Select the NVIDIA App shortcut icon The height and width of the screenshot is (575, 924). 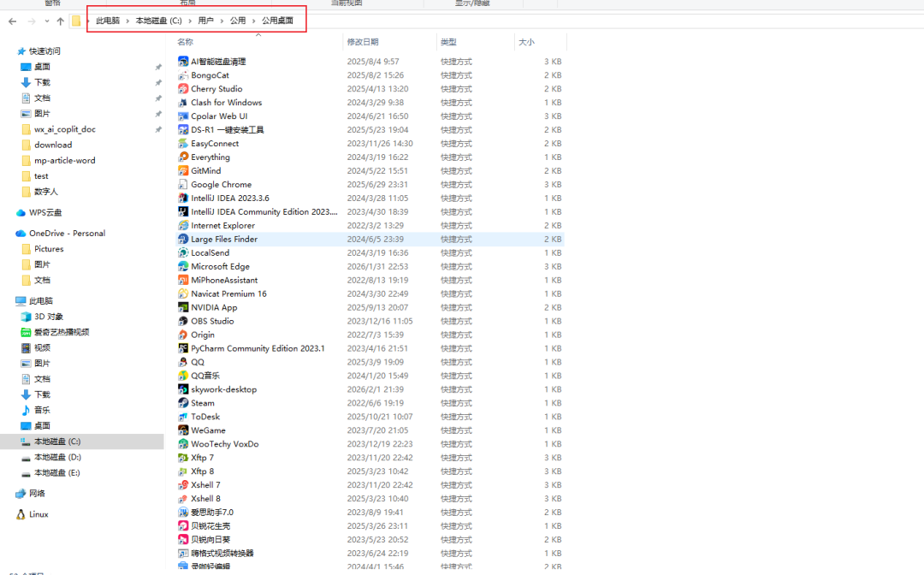pos(183,307)
